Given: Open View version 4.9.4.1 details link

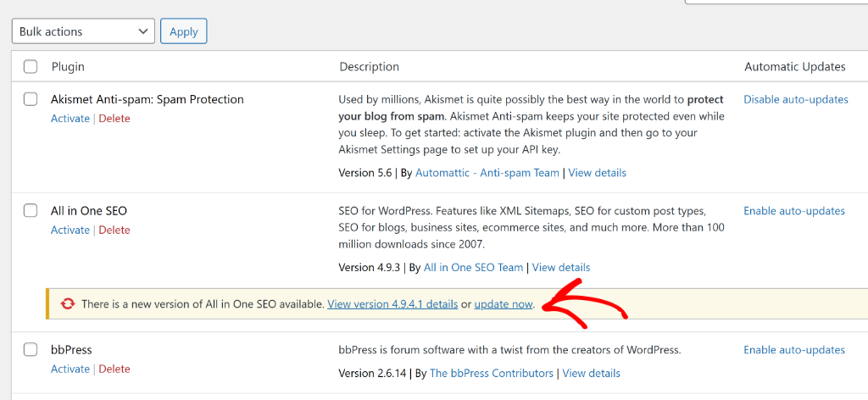Looking at the screenshot, I should [x=392, y=303].
